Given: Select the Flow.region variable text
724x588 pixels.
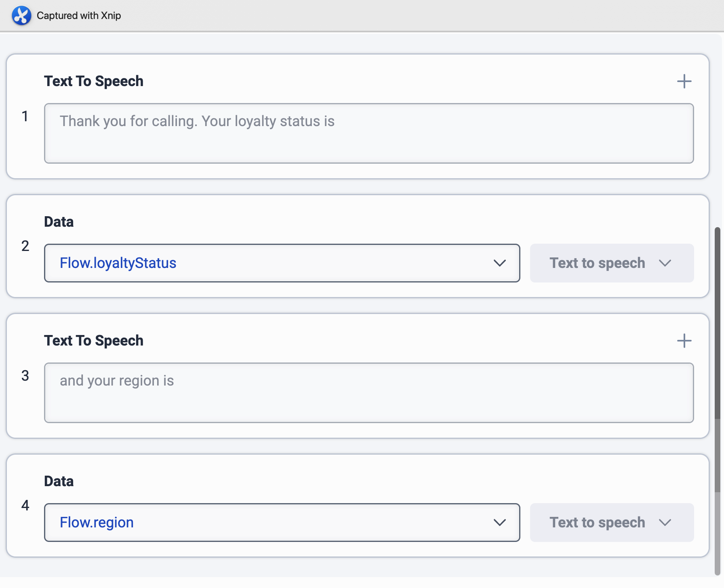Looking at the screenshot, I should (x=97, y=523).
